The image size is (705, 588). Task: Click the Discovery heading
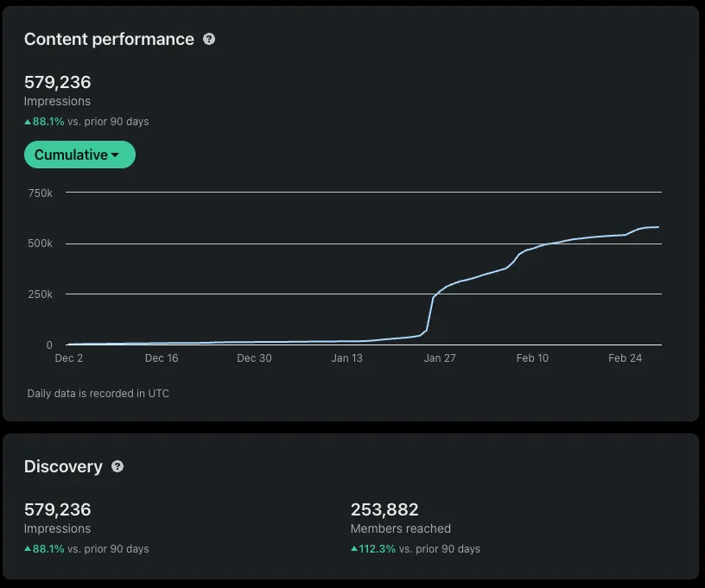point(63,466)
